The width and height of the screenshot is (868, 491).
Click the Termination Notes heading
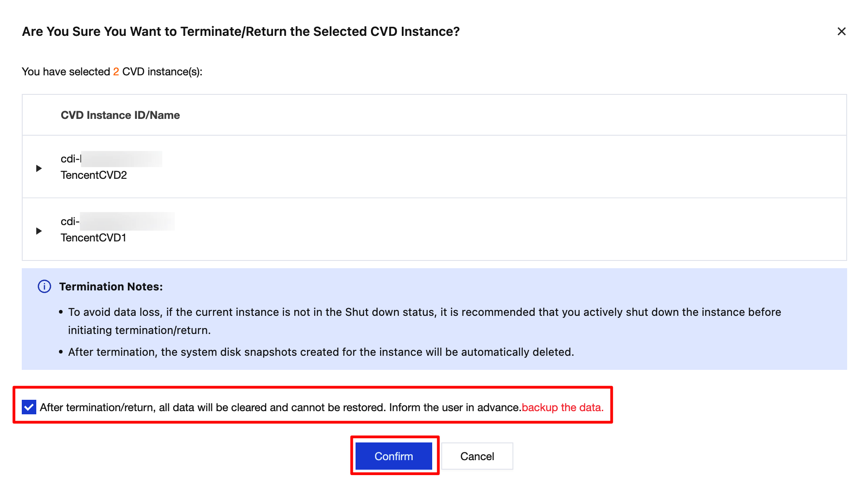tap(111, 287)
